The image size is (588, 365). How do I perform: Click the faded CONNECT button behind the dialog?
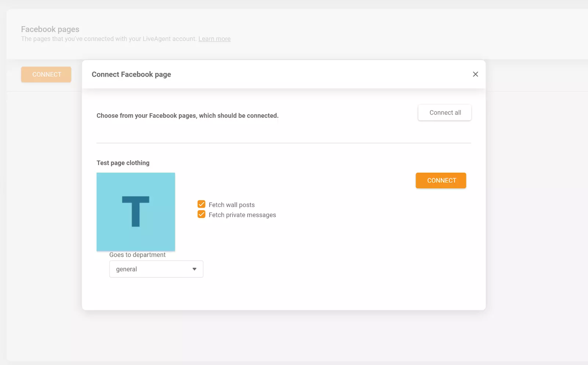[x=46, y=74]
